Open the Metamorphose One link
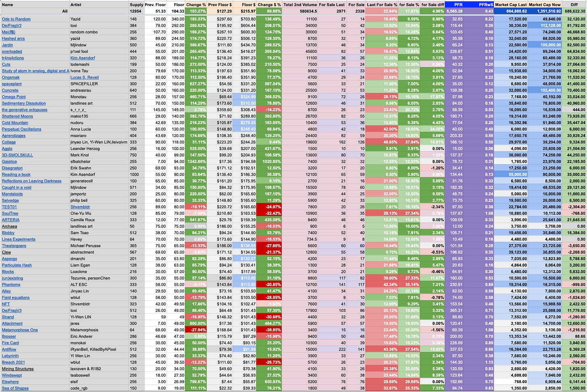 click(x=20, y=330)
